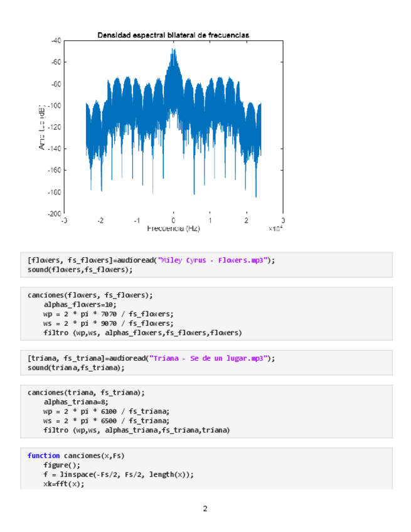Click the "Miley Cyrus - Flowers.mp3" string
The width and height of the screenshot is (411, 532).
click(215, 260)
